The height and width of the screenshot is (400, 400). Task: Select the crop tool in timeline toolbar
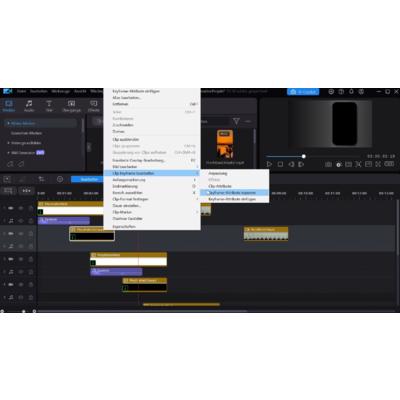click(x=41, y=179)
